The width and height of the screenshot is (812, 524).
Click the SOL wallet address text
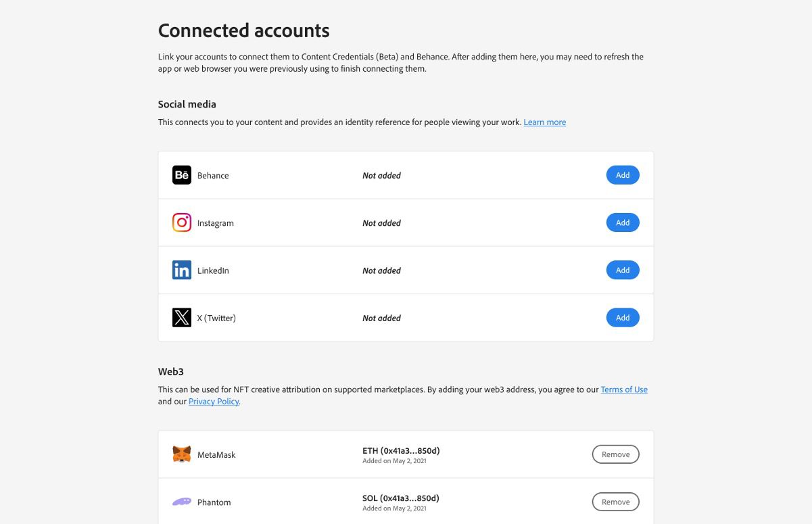[x=400, y=497]
